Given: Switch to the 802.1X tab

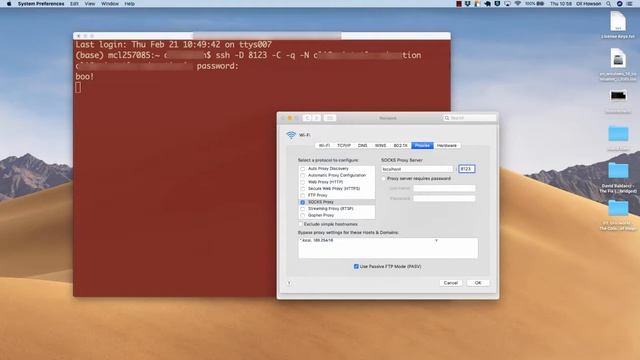Looking at the screenshot, I should (x=400, y=145).
